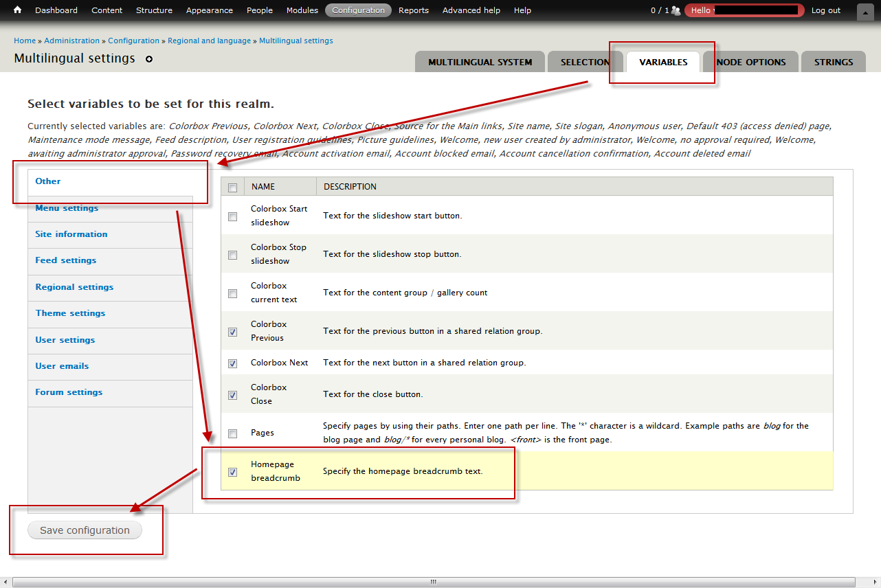Toggle the toolbar drawer arrow button

pos(865,12)
